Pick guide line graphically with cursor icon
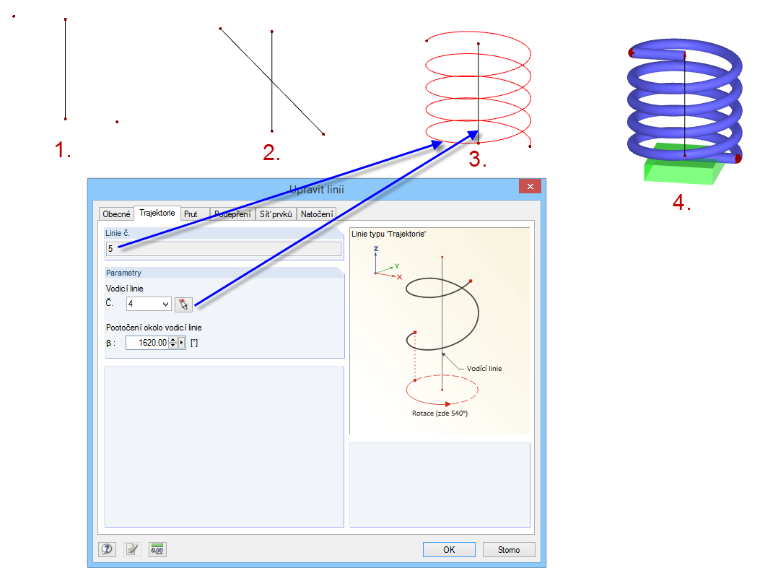Viewport: 760px width, 570px height. (x=184, y=304)
